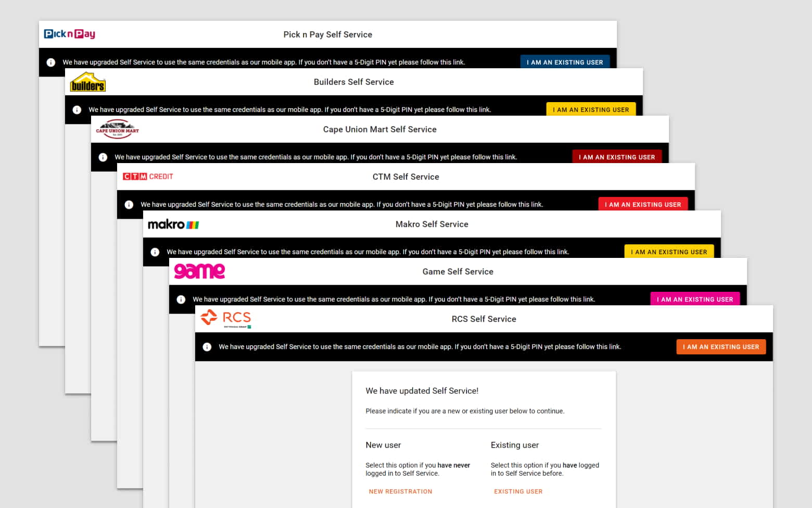Screen dimensions: 812x508
Task: Click the Makro logo
Action: (173, 224)
